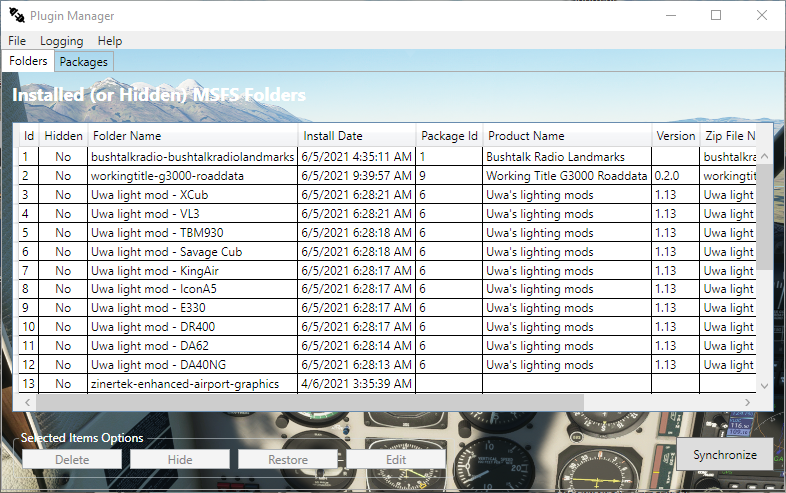Sort by the Id column header
This screenshot has width=786, height=493.
tap(29, 136)
